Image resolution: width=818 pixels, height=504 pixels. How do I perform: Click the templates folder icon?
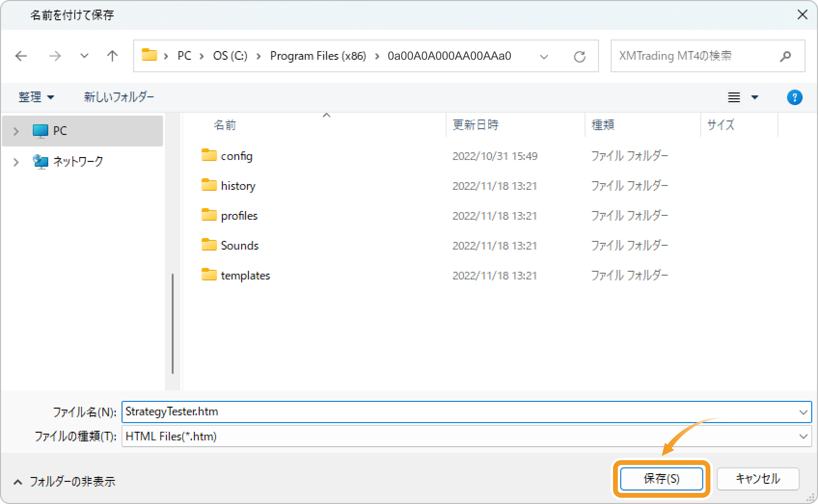point(209,274)
